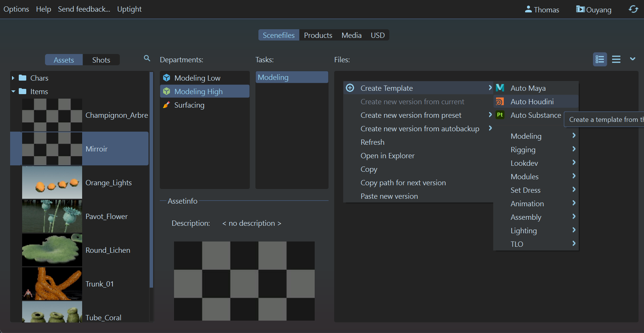The height and width of the screenshot is (333, 644).
Task: Select the Assets toggle
Action: click(x=64, y=60)
